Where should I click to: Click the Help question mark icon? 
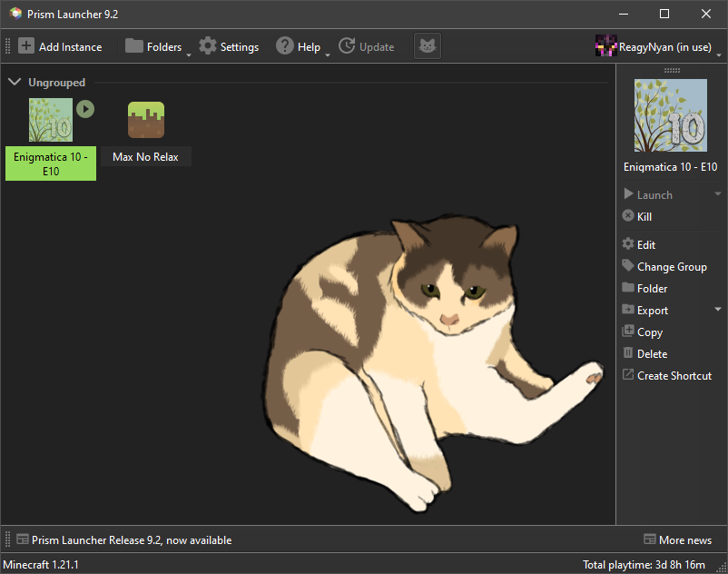click(x=285, y=46)
